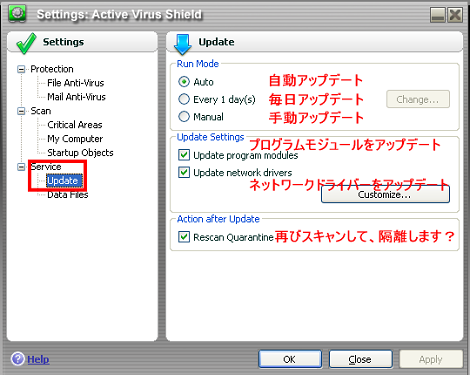Collapse the Service tree node
The height and width of the screenshot is (375, 470).
(21, 167)
